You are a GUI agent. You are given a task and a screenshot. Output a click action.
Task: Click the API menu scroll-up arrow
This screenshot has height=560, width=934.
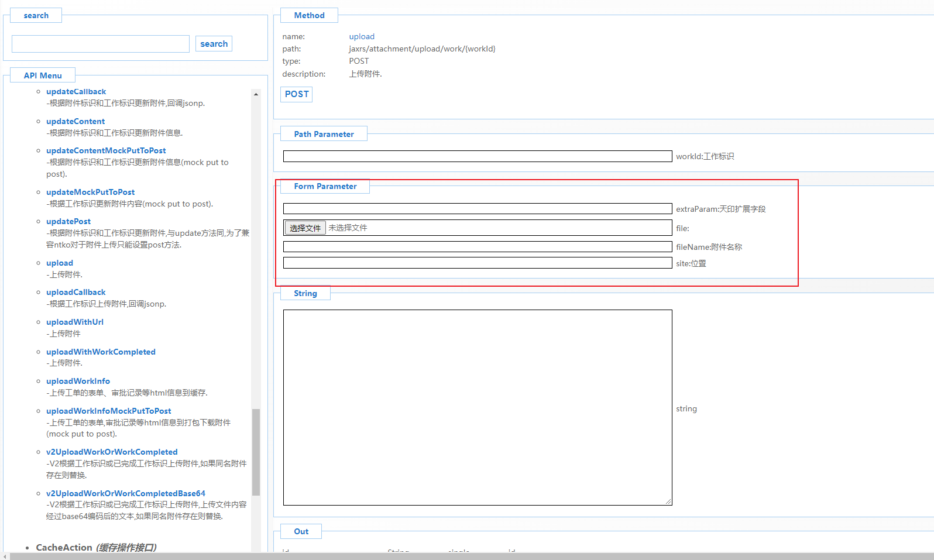pos(256,94)
